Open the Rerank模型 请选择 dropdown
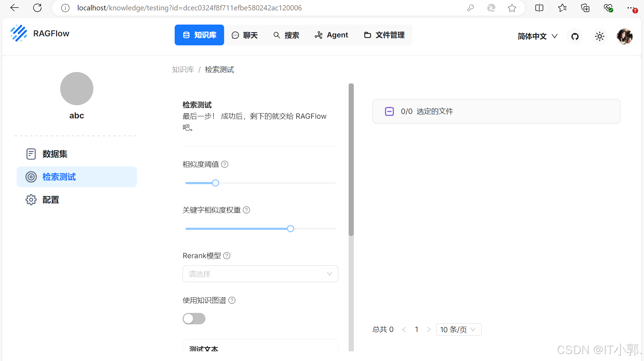 pyautogui.click(x=260, y=274)
